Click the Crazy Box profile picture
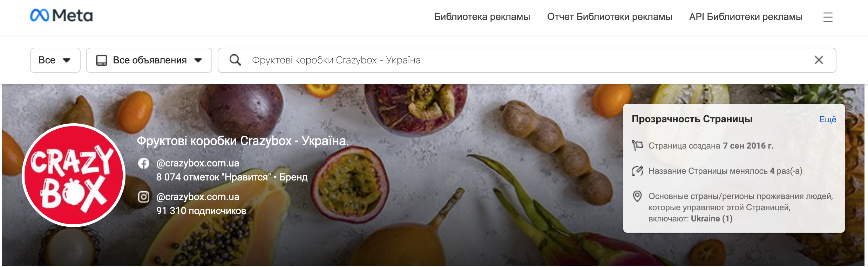 click(74, 175)
